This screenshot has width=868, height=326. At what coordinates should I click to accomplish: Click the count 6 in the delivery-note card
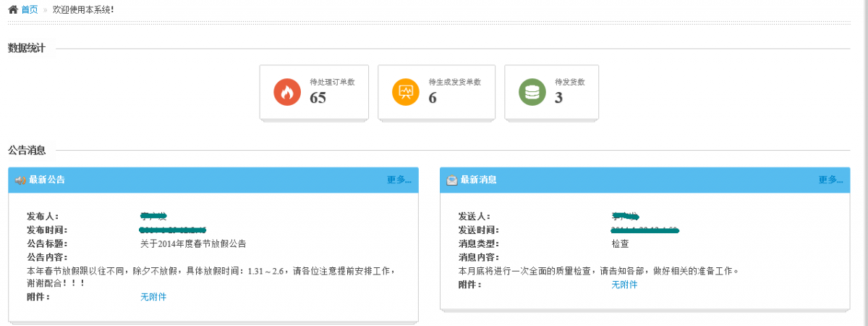pos(433,98)
